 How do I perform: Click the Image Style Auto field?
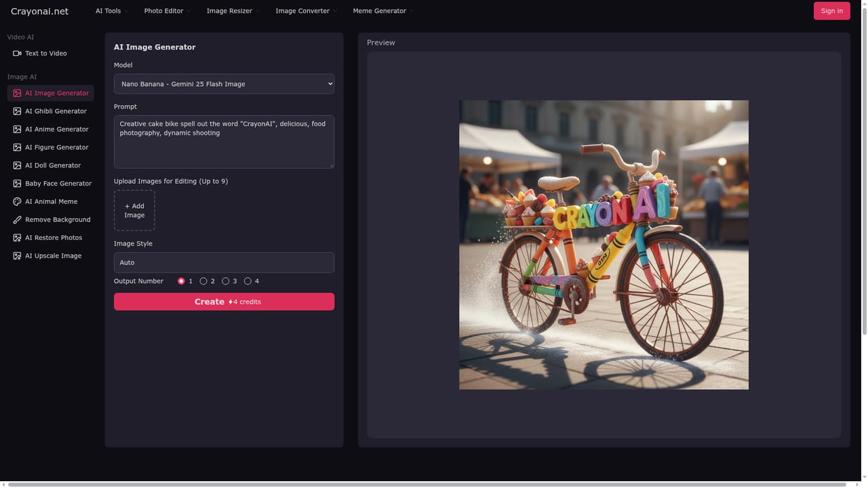(224, 262)
